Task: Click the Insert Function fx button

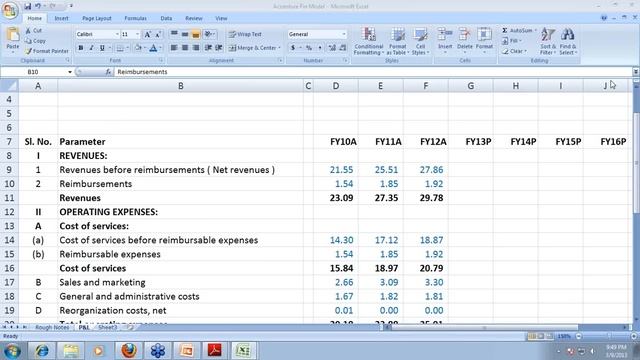Action: (x=108, y=72)
